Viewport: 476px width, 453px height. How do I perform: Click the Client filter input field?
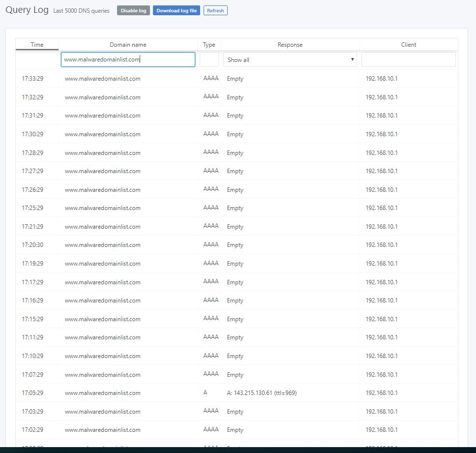pyautogui.click(x=408, y=59)
